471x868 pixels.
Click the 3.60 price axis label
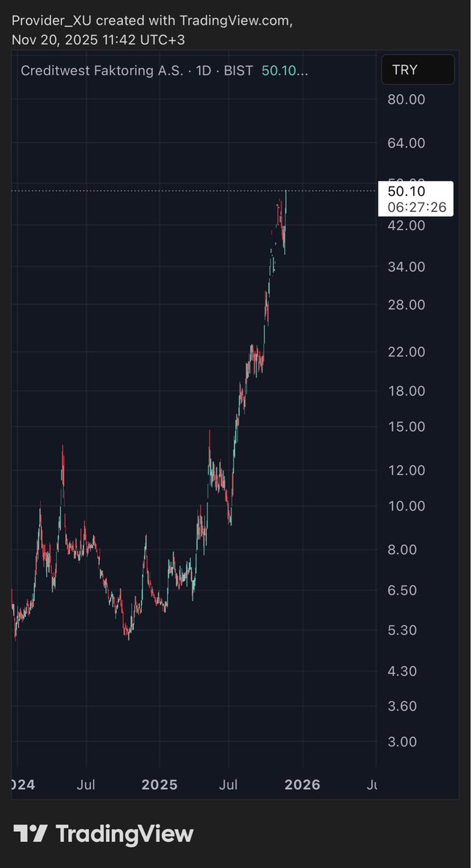tap(402, 706)
